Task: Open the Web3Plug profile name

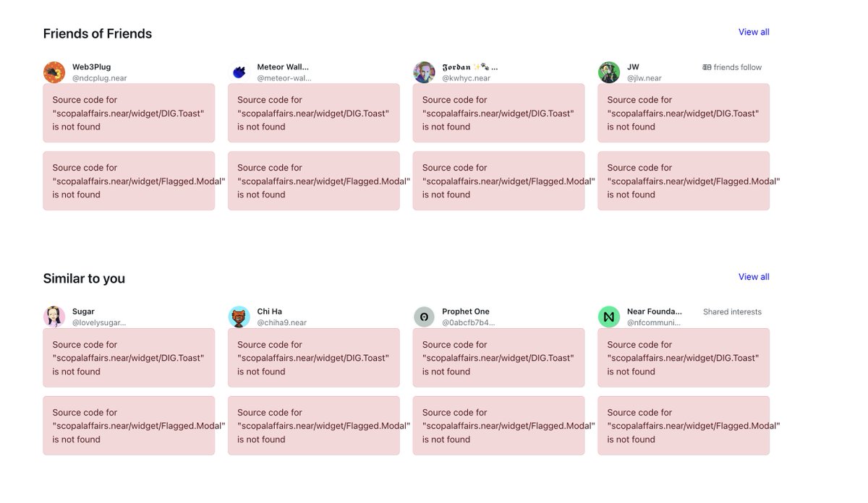Action: (x=92, y=67)
